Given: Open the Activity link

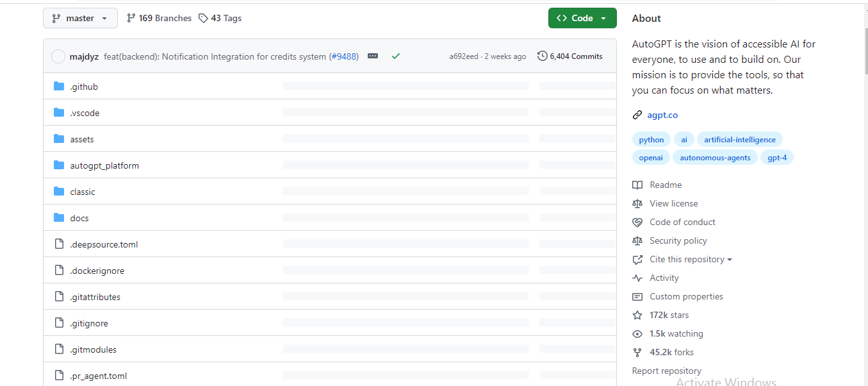Looking at the screenshot, I should point(664,278).
